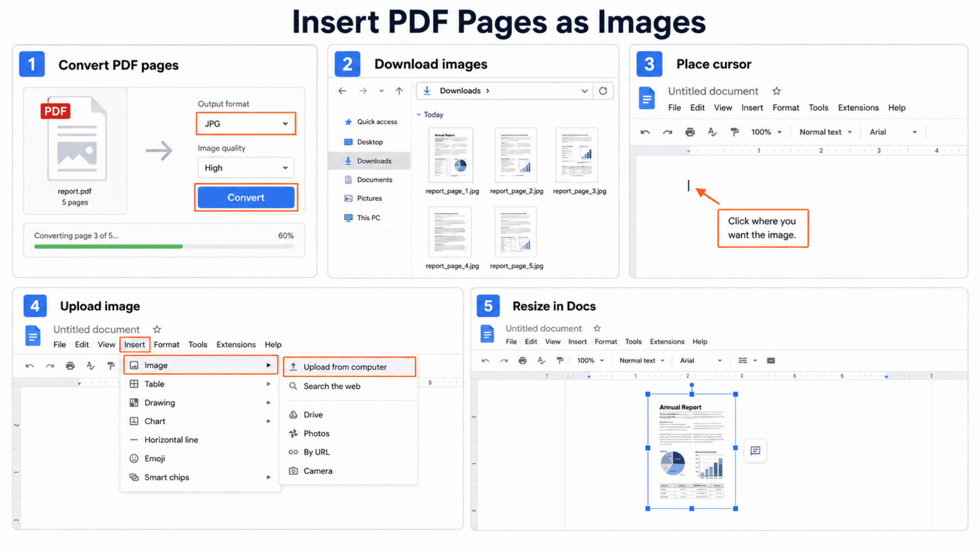This screenshot has height=551, width=980.
Task: Click Undo in step 3 toolbar
Action: tap(645, 132)
